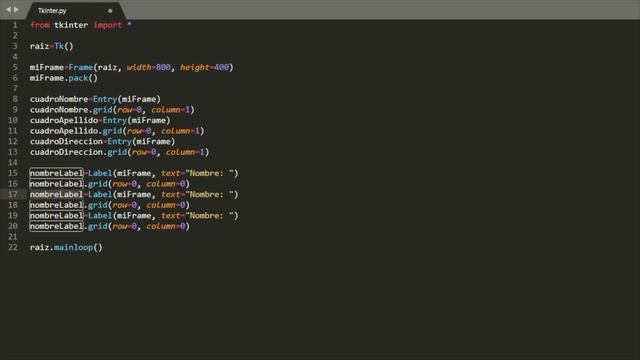The height and width of the screenshot is (360, 640).
Task: Click line number 8 in gutter
Action: [15, 99]
